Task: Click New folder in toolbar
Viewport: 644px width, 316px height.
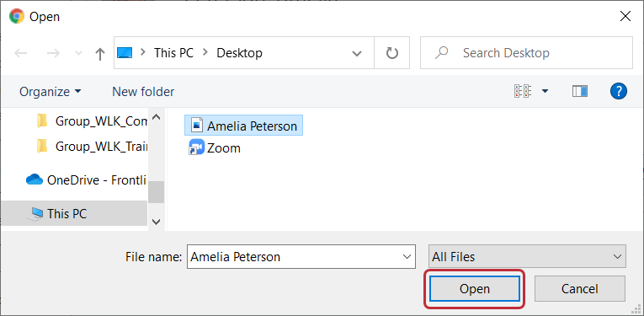Action: (x=143, y=91)
